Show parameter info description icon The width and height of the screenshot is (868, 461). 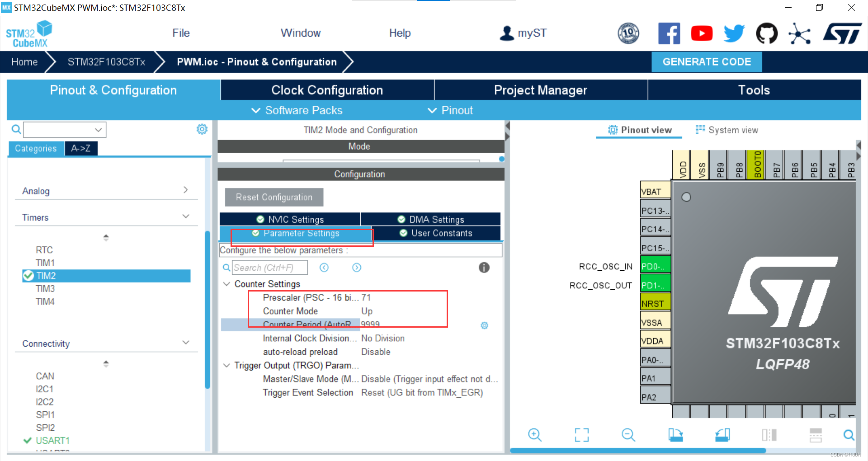click(x=484, y=268)
